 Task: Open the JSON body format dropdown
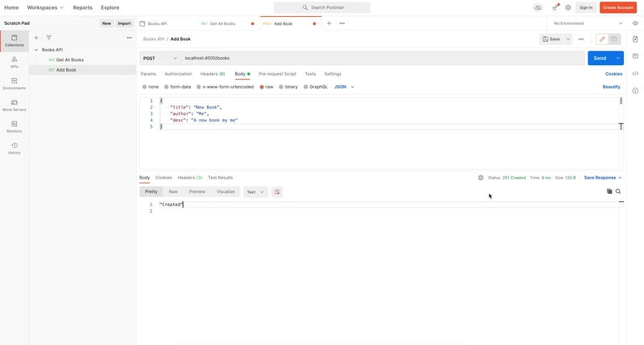[x=345, y=87]
